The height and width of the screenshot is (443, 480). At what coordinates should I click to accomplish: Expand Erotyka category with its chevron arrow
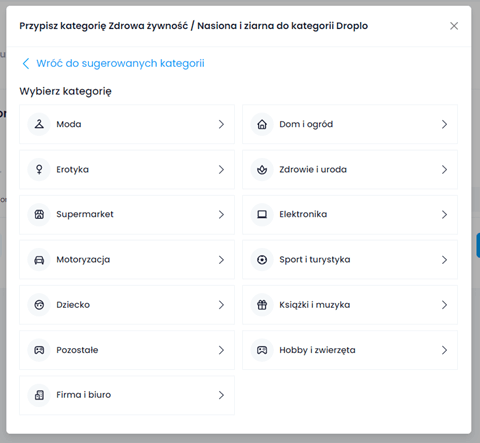[x=221, y=170]
